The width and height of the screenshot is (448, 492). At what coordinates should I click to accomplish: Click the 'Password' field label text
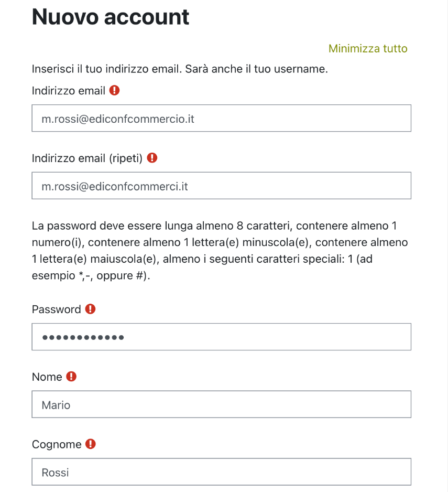pos(57,309)
